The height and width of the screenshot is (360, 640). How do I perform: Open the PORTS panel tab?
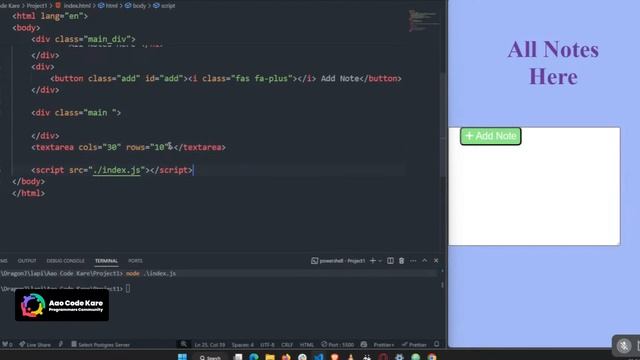135,261
